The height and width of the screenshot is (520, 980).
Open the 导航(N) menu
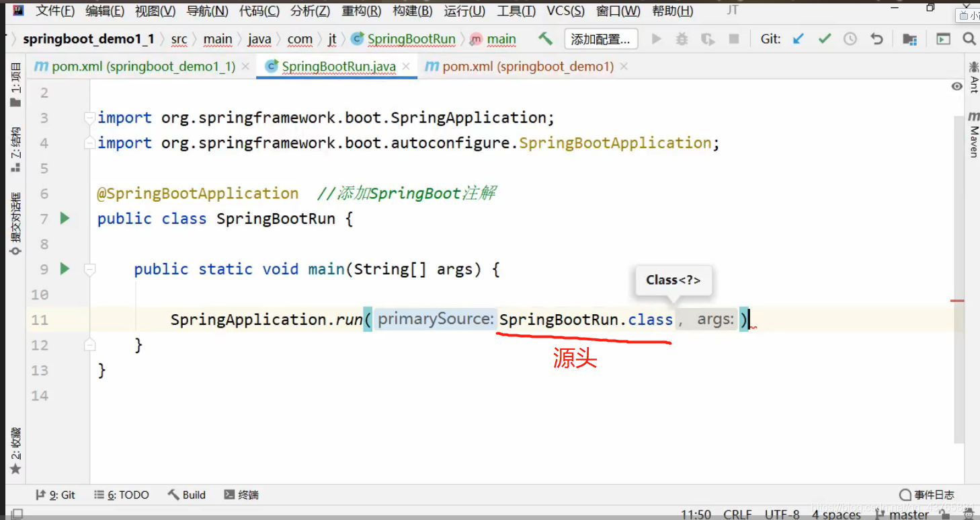click(207, 11)
